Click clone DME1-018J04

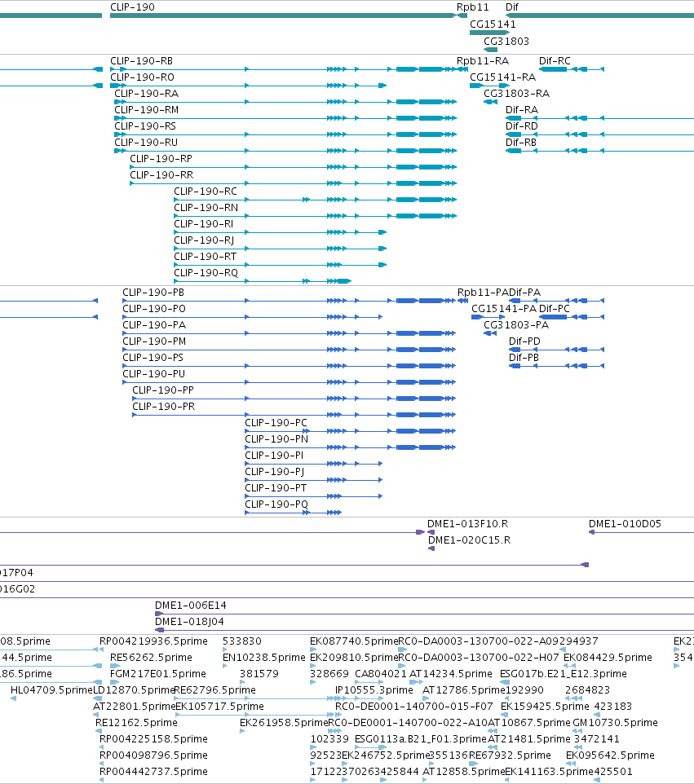(189, 622)
